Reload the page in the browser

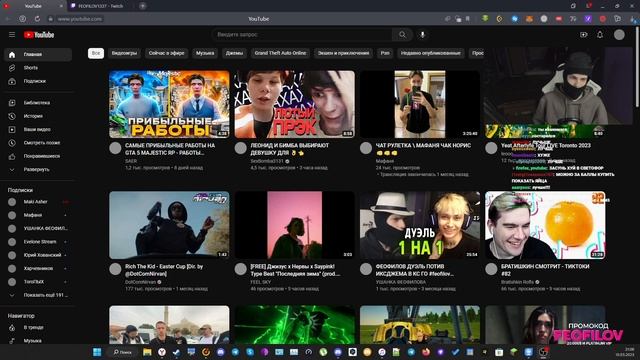coord(37,19)
